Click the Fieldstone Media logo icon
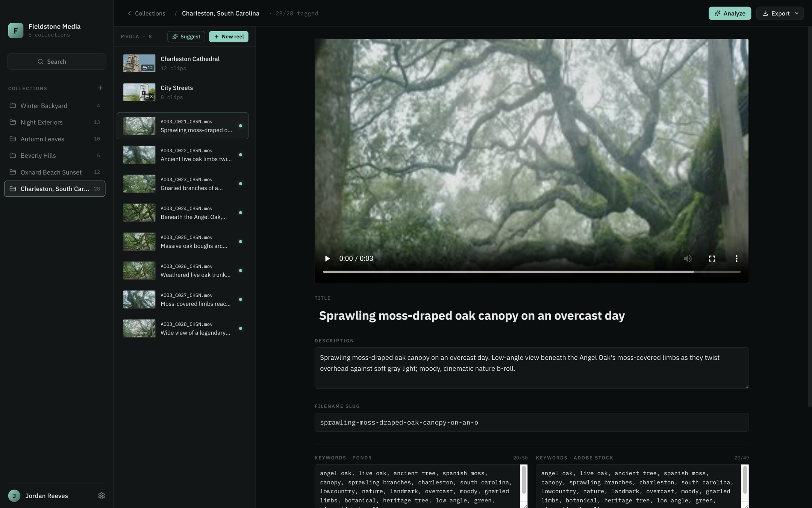 [16, 30]
